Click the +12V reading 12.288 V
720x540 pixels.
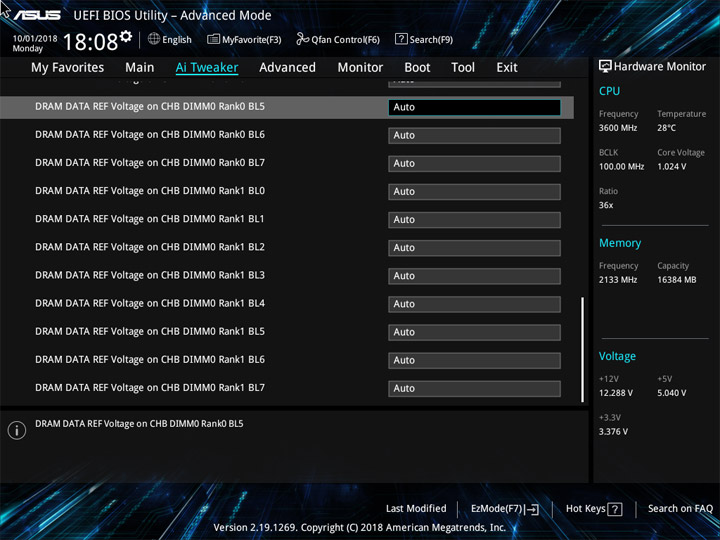[615, 393]
